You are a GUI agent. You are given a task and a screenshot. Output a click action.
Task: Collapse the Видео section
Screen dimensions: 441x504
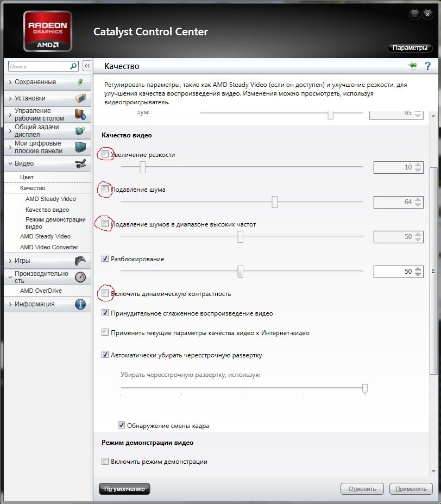(x=10, y=163)
